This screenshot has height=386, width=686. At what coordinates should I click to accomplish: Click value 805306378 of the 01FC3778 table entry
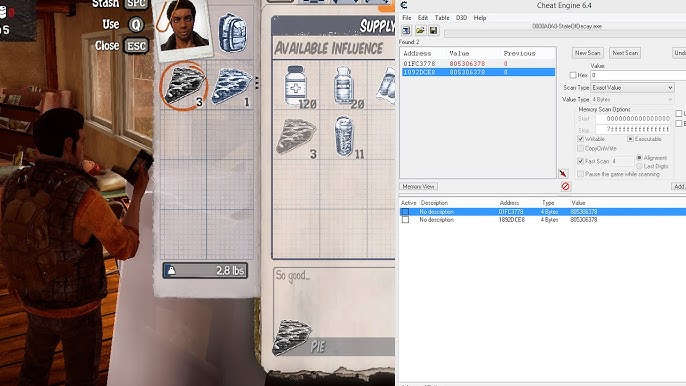pyautogui.click(x=584, y=212)
